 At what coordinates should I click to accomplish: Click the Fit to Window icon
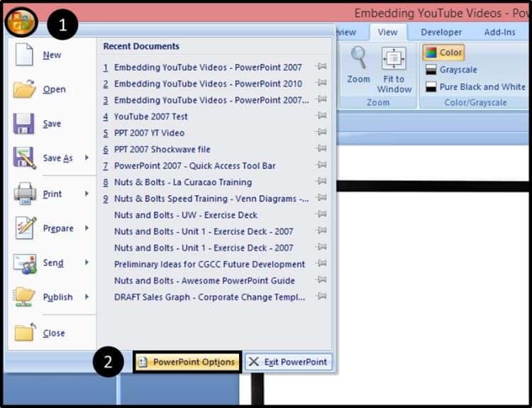coord(394,58)
